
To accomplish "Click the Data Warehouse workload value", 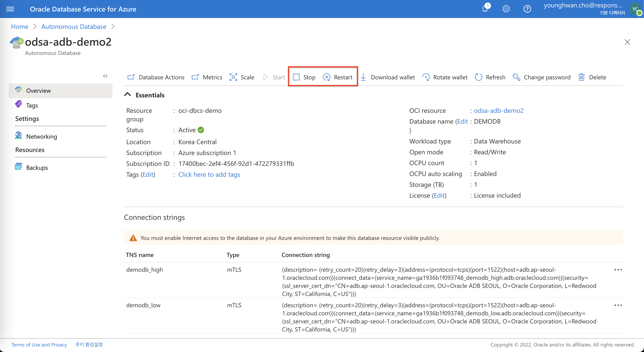I will [x=497, y=141].
